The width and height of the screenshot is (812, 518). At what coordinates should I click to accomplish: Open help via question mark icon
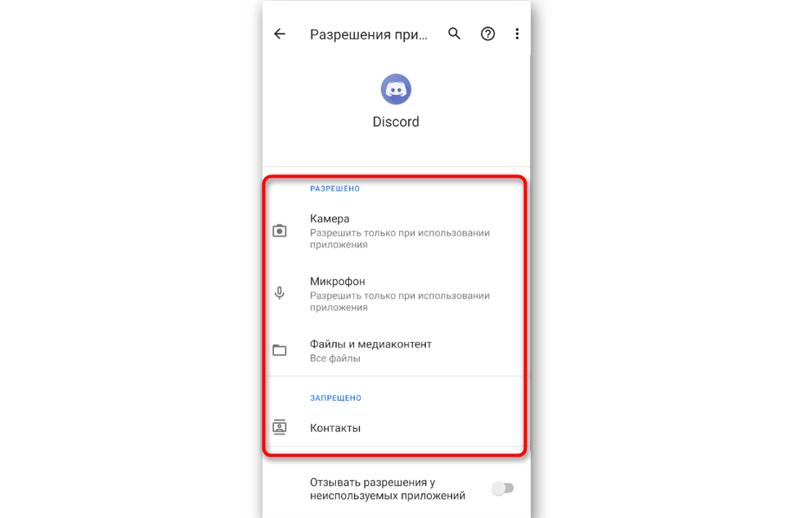coord(488,34)
